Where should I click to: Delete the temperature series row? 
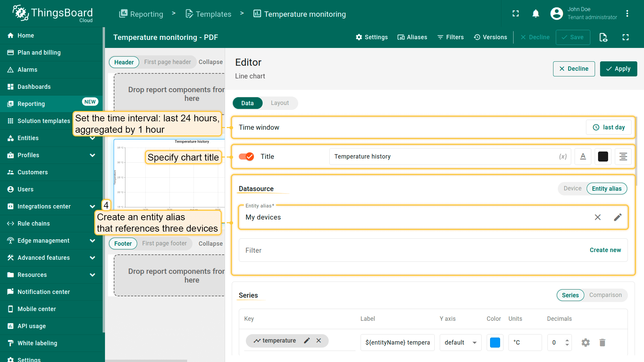pos(602,342)
